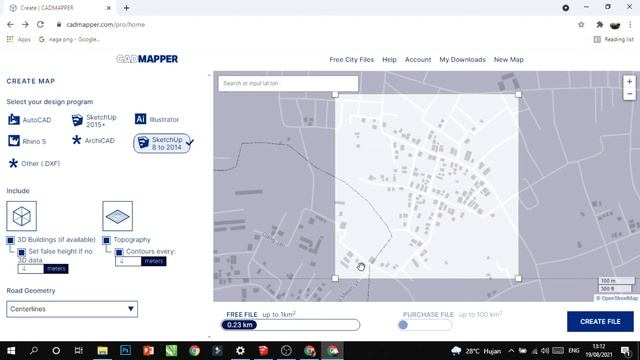Bookmark this page with star
Viewport: 640px width, 360px height.
581,24
